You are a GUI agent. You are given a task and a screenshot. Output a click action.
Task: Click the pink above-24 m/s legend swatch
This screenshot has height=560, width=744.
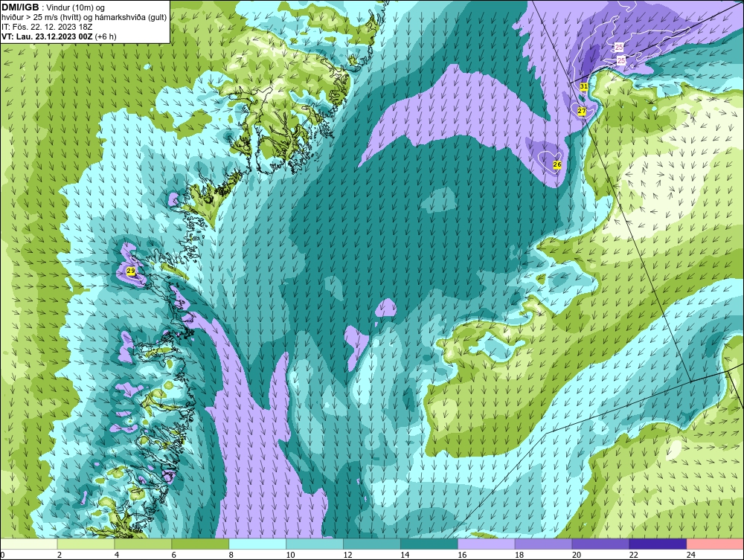pyautogui.click(x=715, y=544)
